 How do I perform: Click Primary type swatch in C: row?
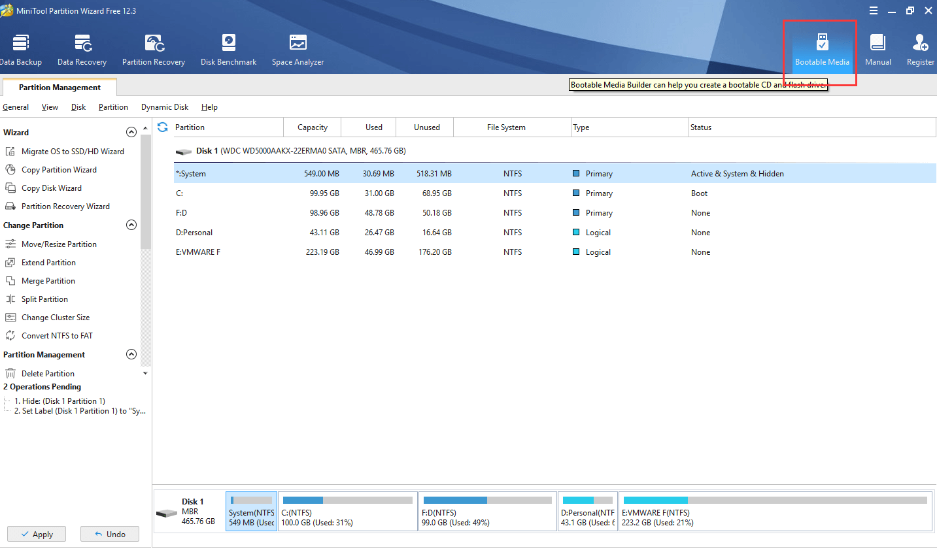pyautogui.click(x=576, y=193)
